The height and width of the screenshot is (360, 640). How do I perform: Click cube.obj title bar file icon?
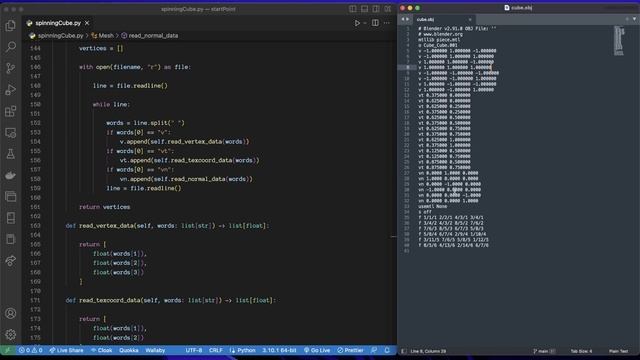[x=507, y=8]
